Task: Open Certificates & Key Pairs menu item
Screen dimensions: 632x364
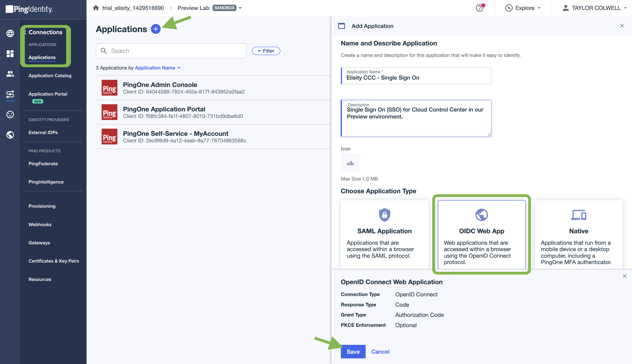Action: [x=54, y=261]
